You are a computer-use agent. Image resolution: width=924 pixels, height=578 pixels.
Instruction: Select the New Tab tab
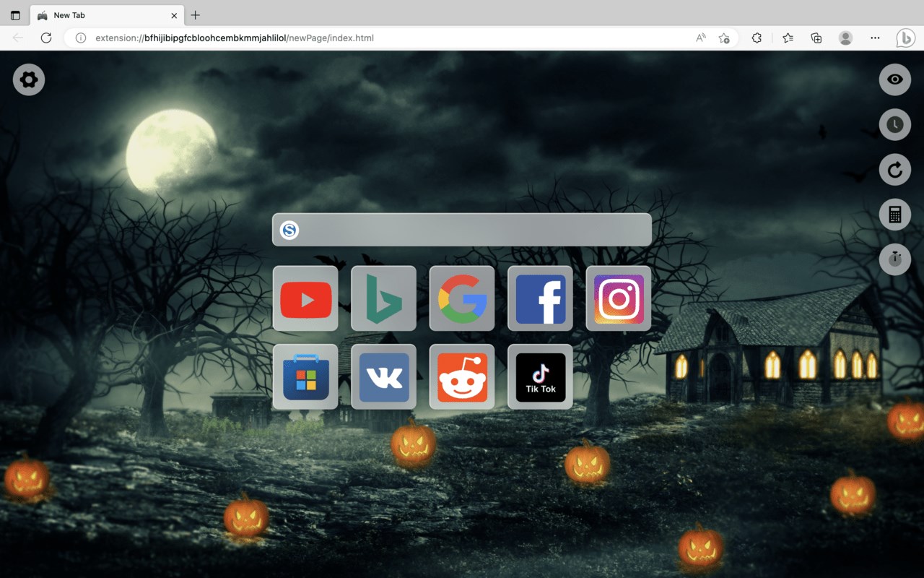click(107, 15)
